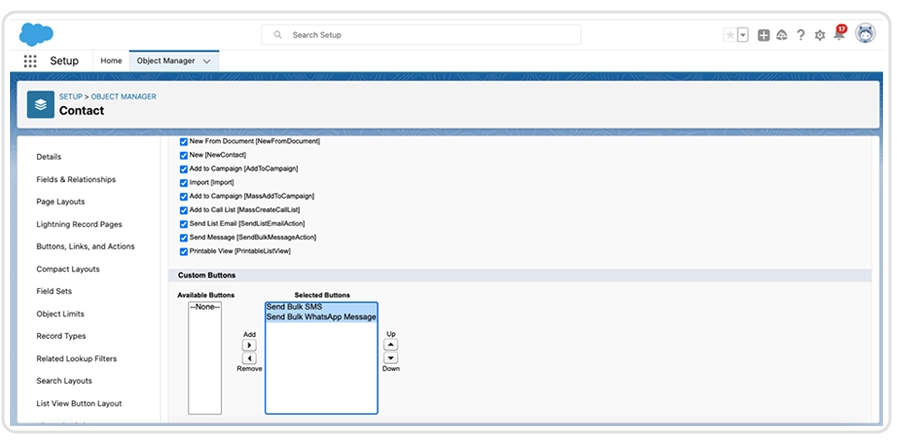Screen dimensions: 900x441
Task: Click the favorites star icon
Action: pyautogui.click(x=730, y=35)
